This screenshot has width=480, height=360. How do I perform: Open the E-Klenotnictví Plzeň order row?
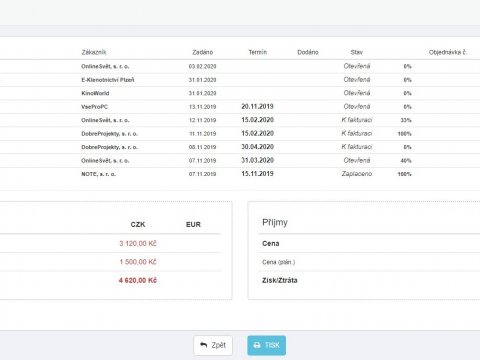pos(240,80)
